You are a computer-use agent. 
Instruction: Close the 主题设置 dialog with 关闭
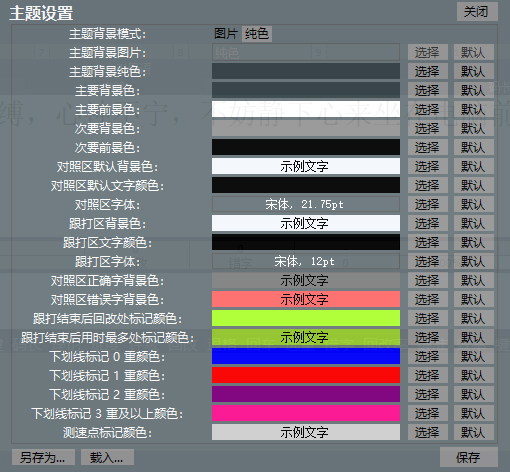point(477,12)
